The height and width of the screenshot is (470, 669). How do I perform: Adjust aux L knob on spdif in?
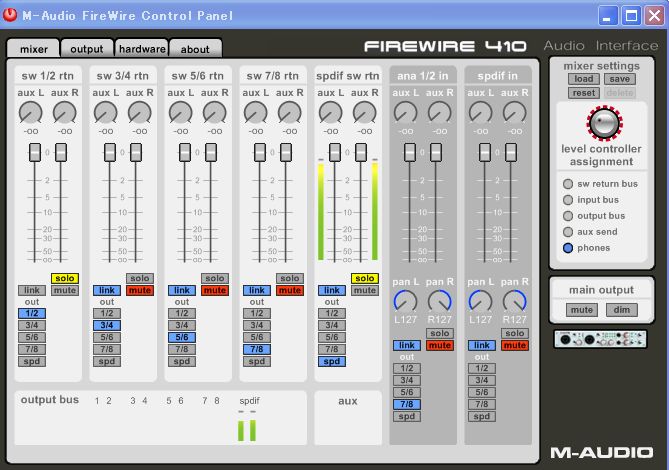pos(480,113)
